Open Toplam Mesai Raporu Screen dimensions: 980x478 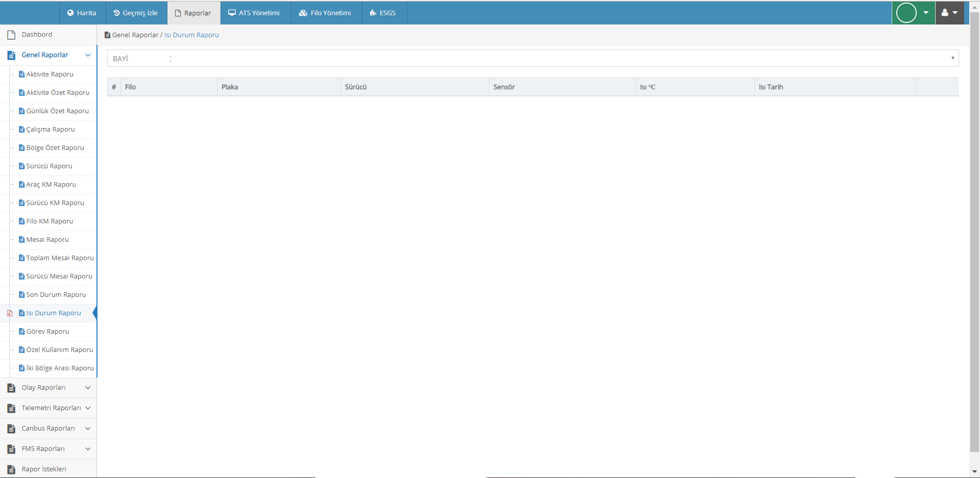point(60,258)
